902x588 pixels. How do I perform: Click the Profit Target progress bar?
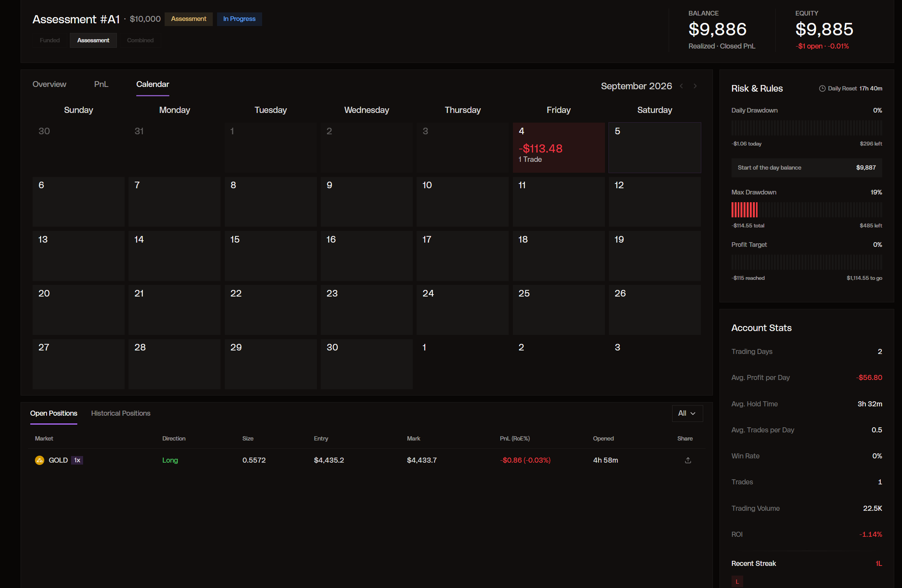[806, 262]
